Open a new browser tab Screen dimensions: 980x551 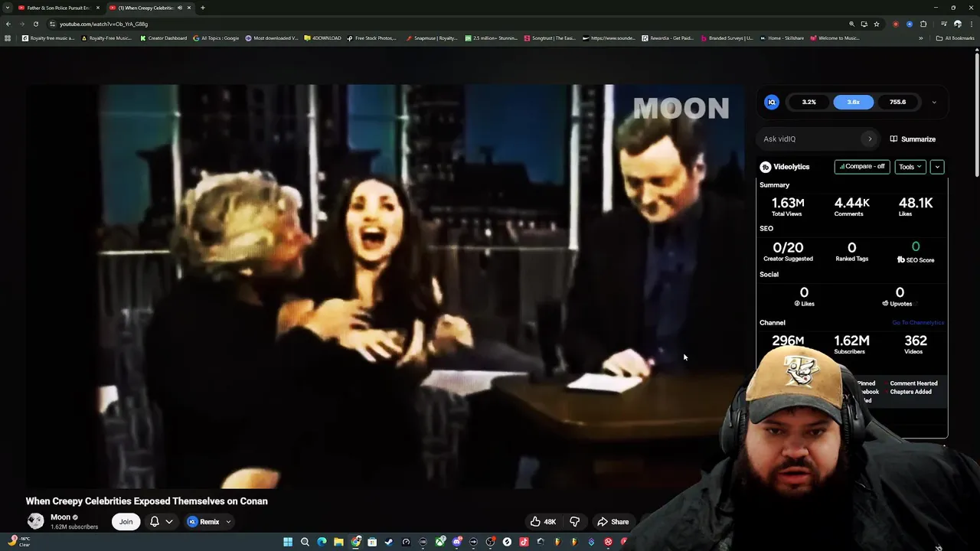202,8
